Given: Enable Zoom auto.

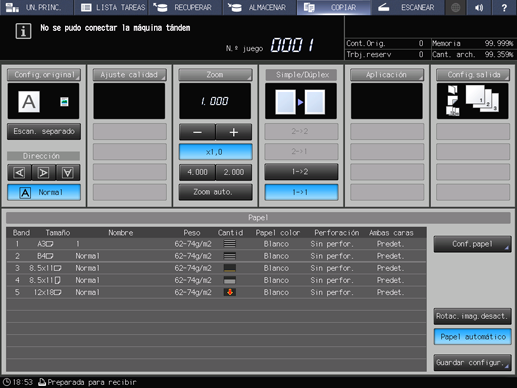Looking at the screenshot, I should tap(215, 192).
